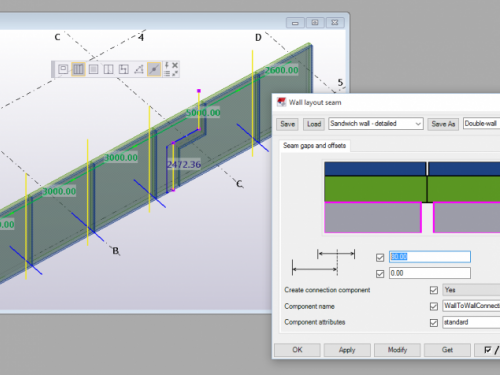Toggle the 0.00 offset checkbox
The image size is (500, 375).
[x=380, y=274]
